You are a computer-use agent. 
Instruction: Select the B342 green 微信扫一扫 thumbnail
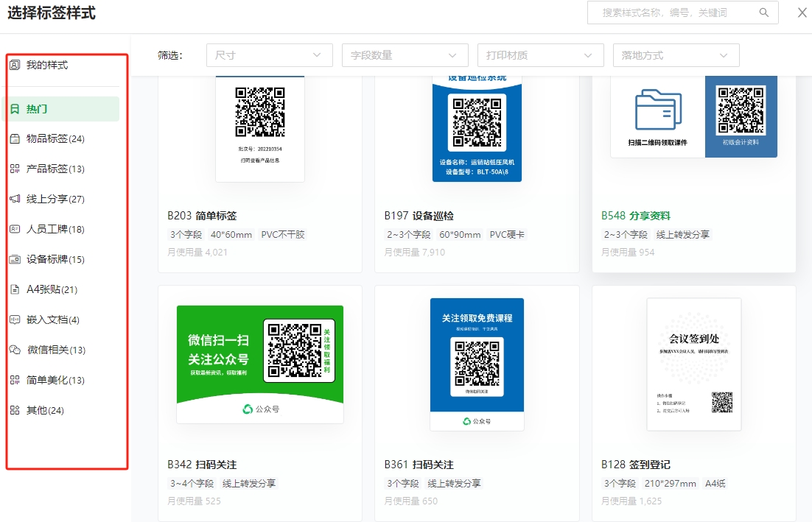click(260, 364)
